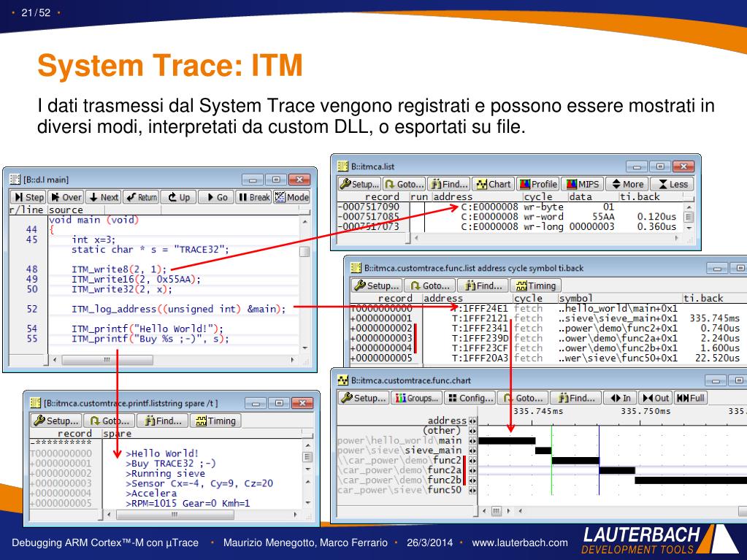This screenshot has width=747, height=560.
Task: Open Setup in customtrace.func.list window
Action: click(x=377, y=285)
